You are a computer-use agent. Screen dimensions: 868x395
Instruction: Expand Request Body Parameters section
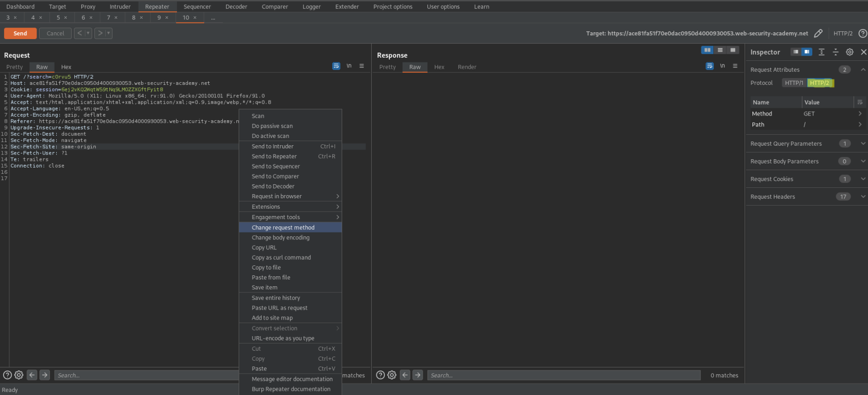[863, 161]
